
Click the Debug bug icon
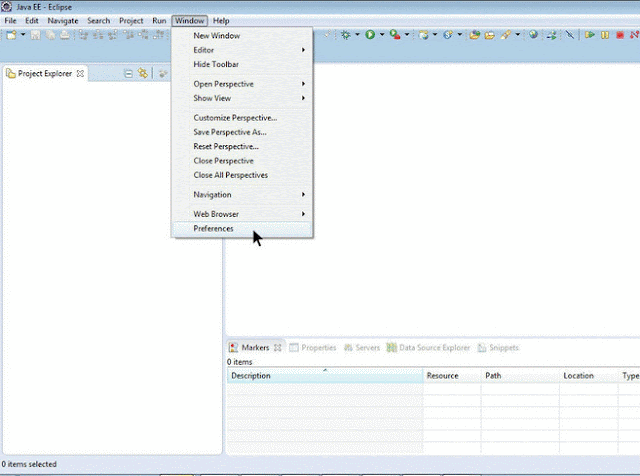pos(346,35)
